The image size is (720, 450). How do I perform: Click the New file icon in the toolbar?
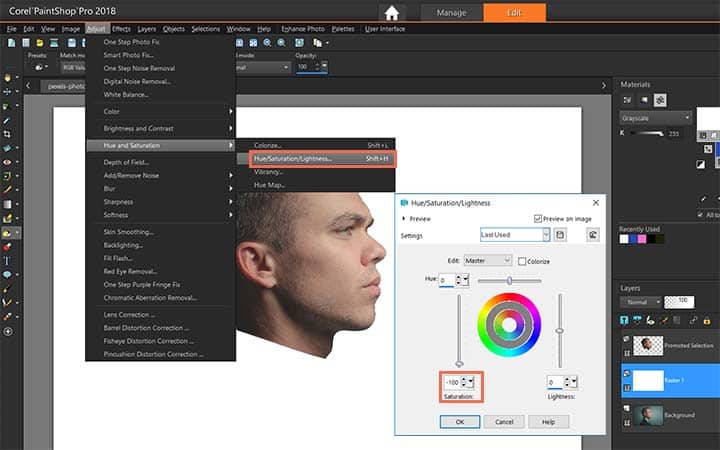(x=11, y=43)
